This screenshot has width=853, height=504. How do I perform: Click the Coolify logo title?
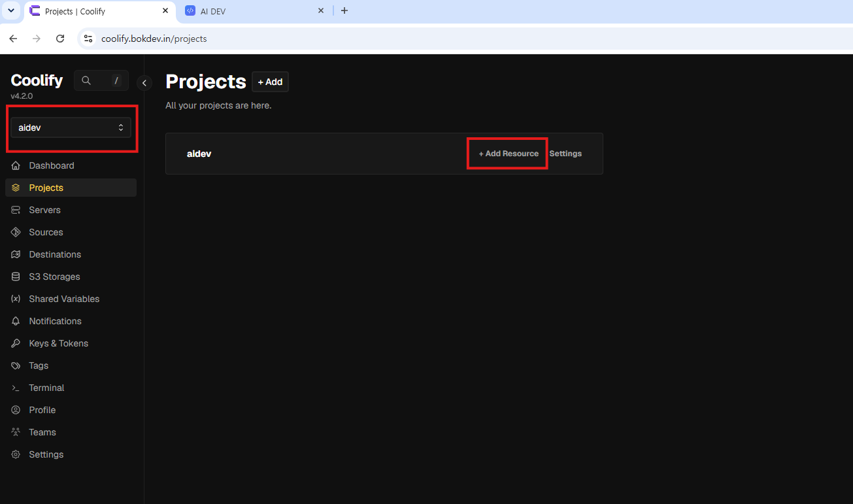(37, 80)
